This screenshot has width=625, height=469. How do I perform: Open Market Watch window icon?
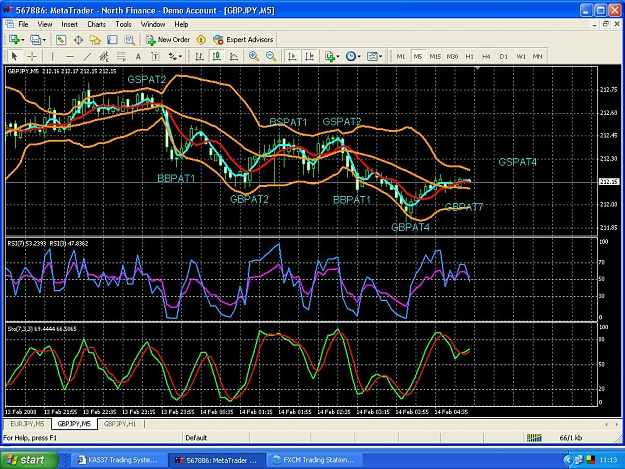point(61,39)
